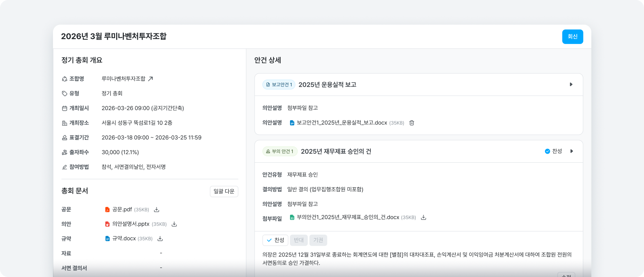Open the 규약.docx file name
This screenshot has width=644, height=277.
(124, 238)
